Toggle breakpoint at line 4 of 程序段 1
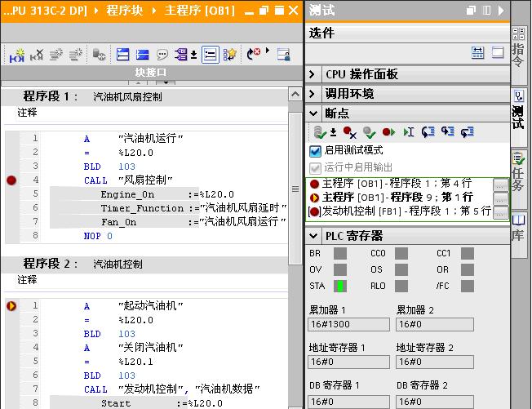Viewport: 532px width, 409px height. (x=11, y=180)
